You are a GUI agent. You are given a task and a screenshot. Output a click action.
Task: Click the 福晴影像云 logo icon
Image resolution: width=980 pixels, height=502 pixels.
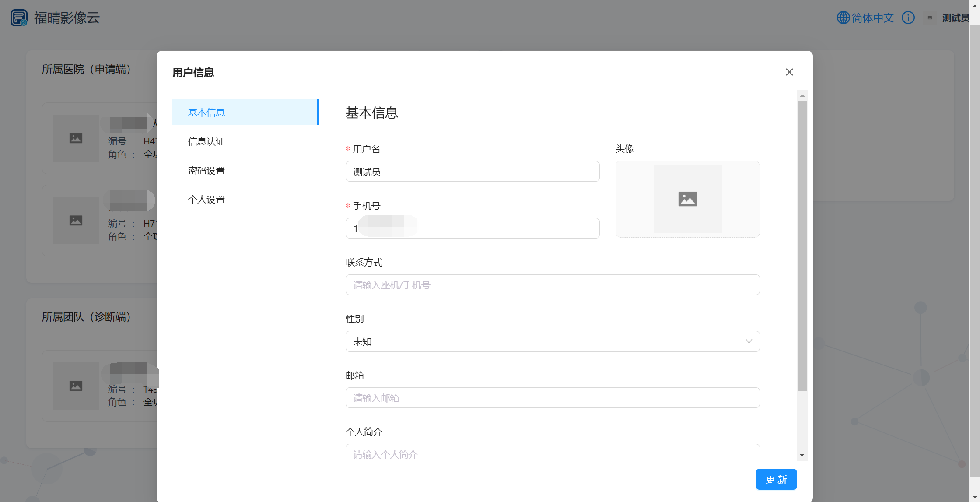pyautogui.click(x=19, y=18)
